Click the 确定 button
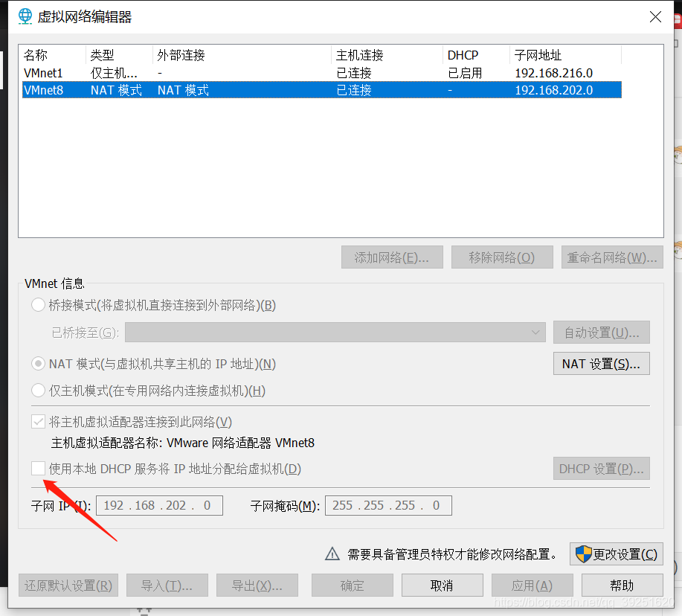 click(353, 585)
